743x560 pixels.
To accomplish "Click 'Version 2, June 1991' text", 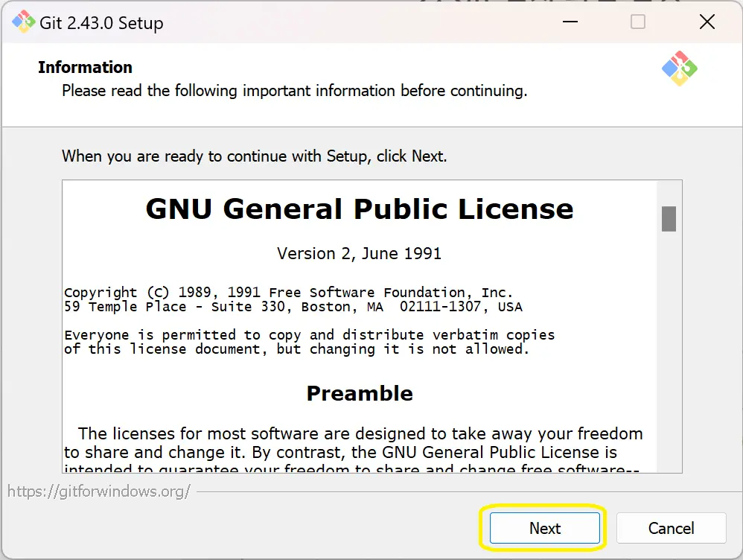I will click(359, 254).
